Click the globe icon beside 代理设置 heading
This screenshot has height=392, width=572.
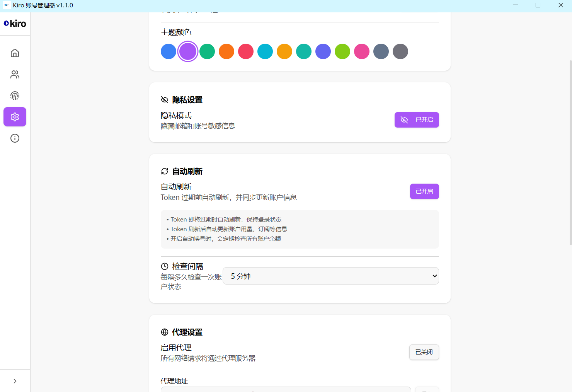pyautogui.click(x=165, y=332)
